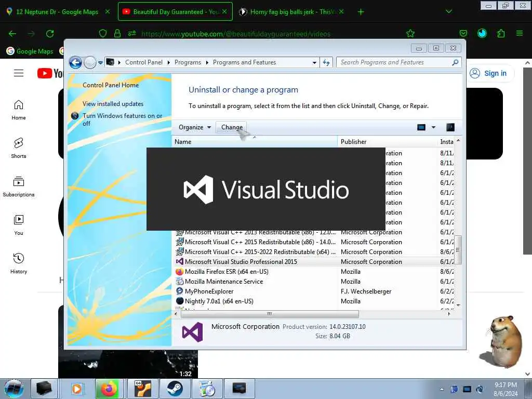Open the Organize dropdown menu
The width and height of the screenshot is (532, 399).
[195, 127]
